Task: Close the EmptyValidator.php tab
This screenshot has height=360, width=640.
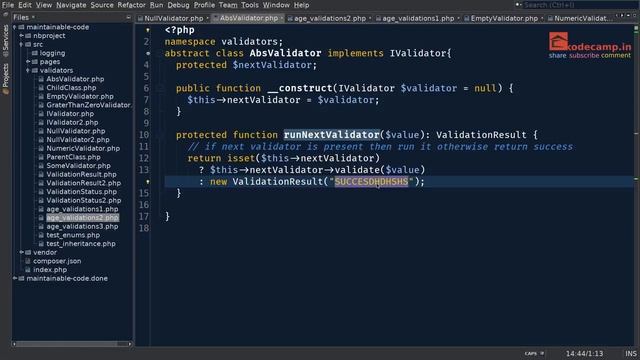Action: pyautogui.click(x=542, y=18)
